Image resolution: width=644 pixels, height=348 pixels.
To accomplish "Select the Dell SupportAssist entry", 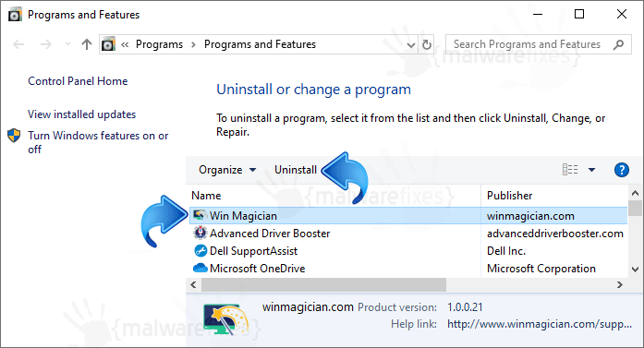I will pyautogui.click(x=253, y=251).
